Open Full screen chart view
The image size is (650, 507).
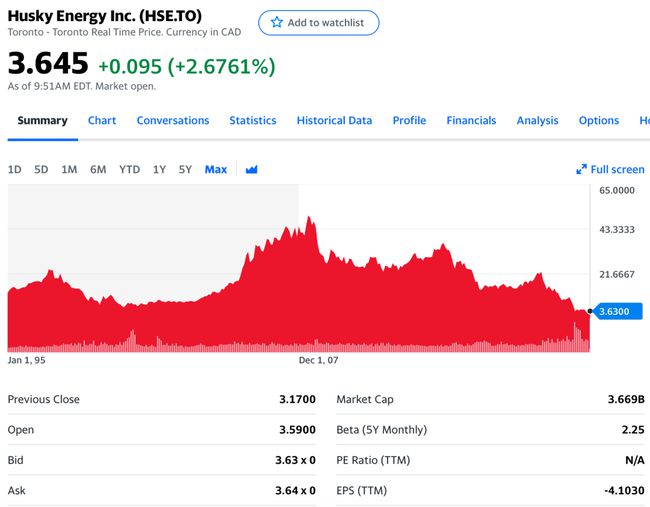coord(610,169)
